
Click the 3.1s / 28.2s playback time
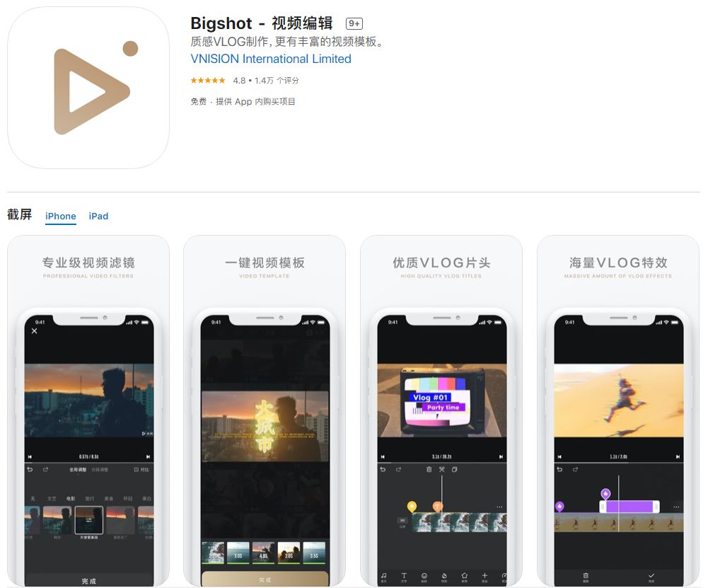tap(442, 457)
